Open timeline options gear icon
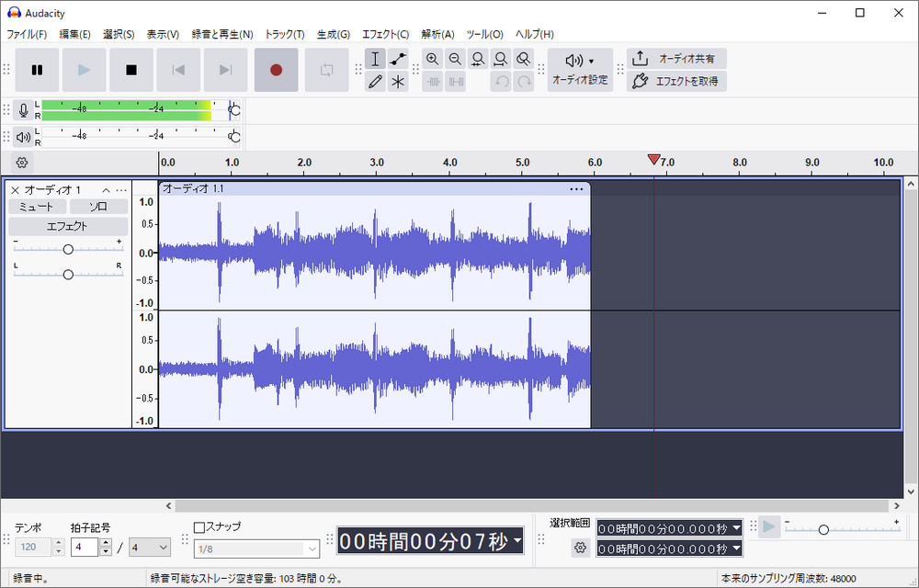This screenshot has width=919, height=588. (x=22, y=163)
